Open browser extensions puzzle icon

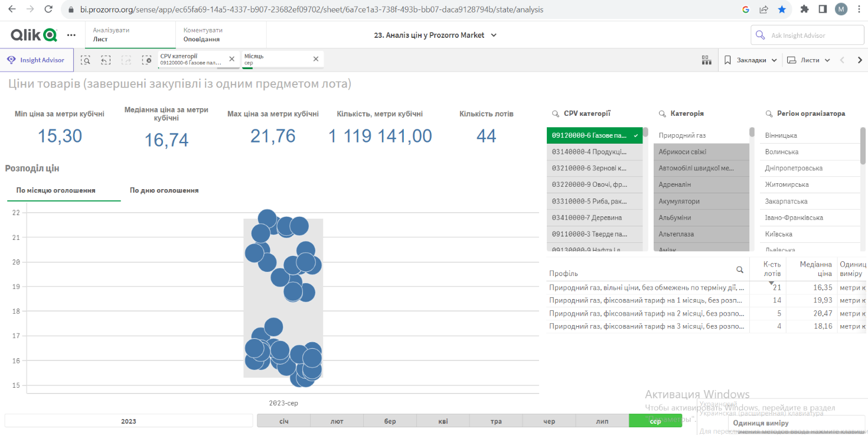click(804, 9)
